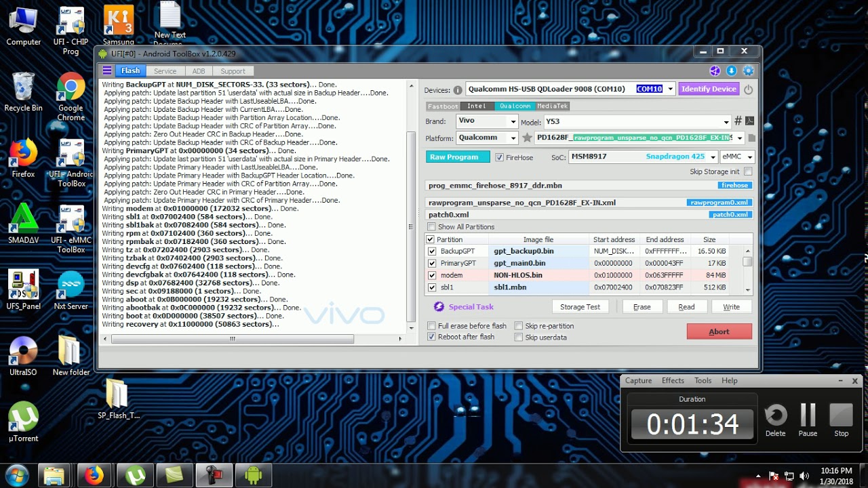
Task: Open the SoC dropdown showing MSM8917
Action: pos(711,157)
